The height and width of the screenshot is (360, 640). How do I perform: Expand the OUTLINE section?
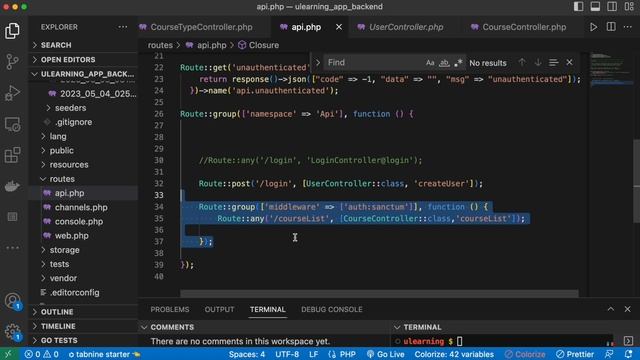[84, 312]
